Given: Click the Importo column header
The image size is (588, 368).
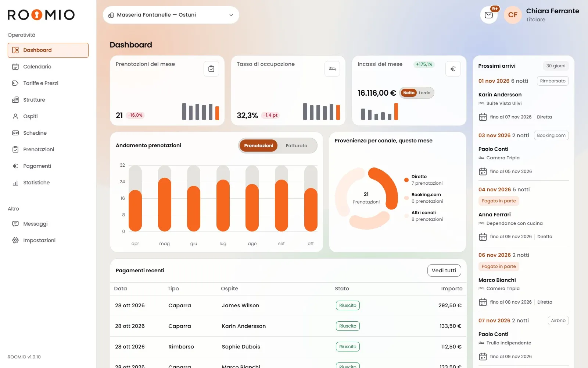Looking at the screenshot, I should tap(452, 289).
